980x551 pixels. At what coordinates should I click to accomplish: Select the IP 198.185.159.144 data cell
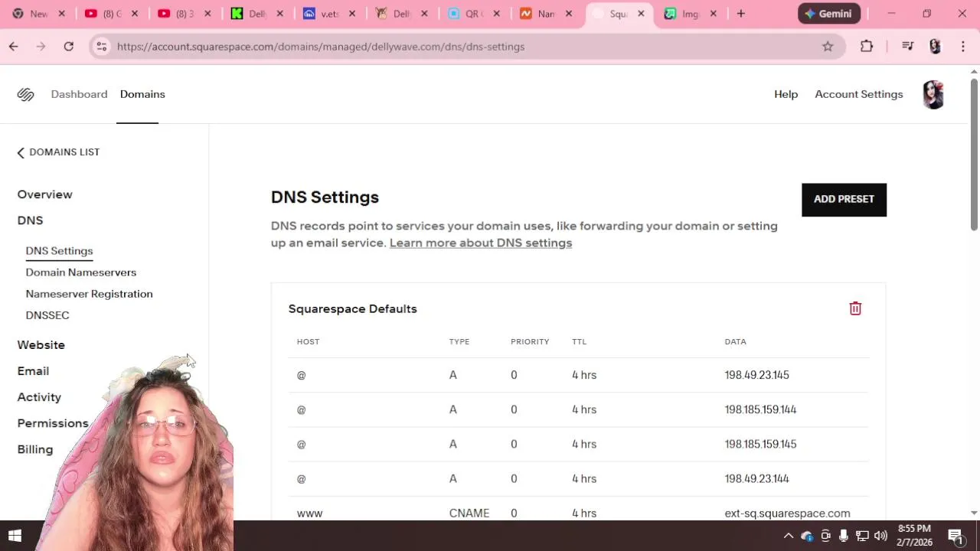[760, 409]
